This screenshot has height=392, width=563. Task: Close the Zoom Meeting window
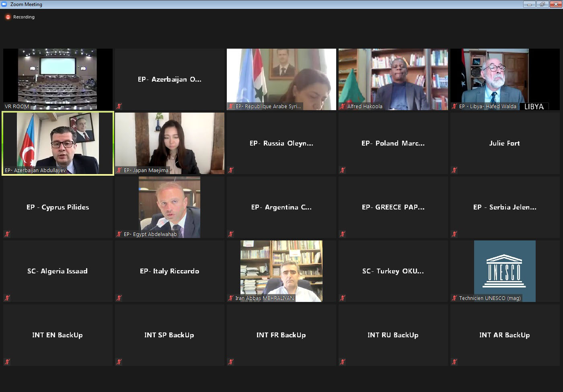pyautogui.click(x=555, y=4)
